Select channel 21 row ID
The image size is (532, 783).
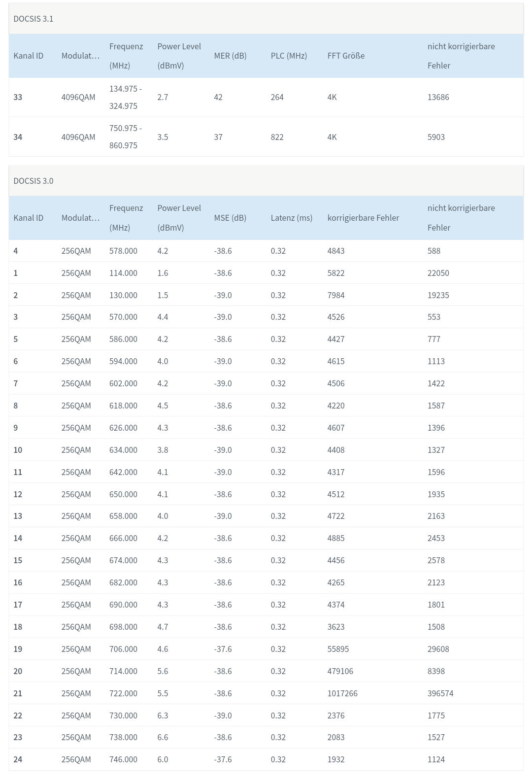click(18, 693)
